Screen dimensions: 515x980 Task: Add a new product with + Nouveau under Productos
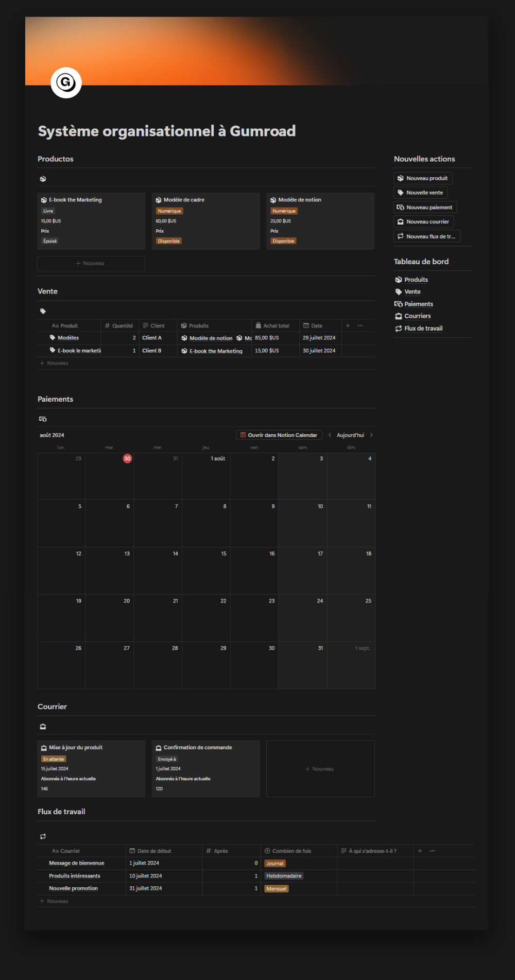point(91,263)
